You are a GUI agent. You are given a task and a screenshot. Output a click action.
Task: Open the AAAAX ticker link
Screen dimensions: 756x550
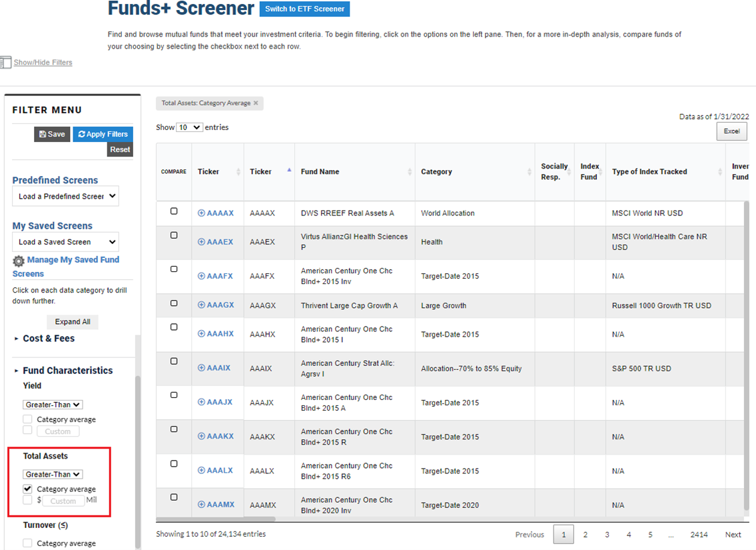[x=220, y=213]
